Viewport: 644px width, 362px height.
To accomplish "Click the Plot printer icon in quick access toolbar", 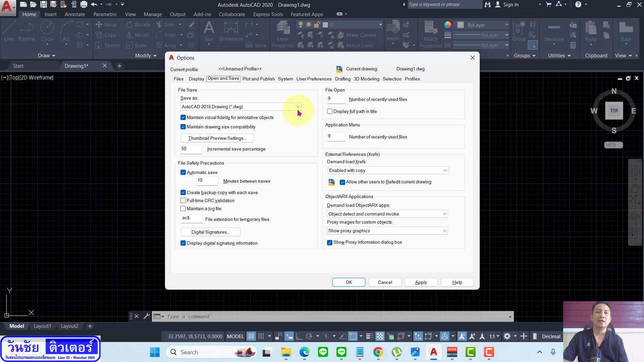I will [x=84, y=4].
